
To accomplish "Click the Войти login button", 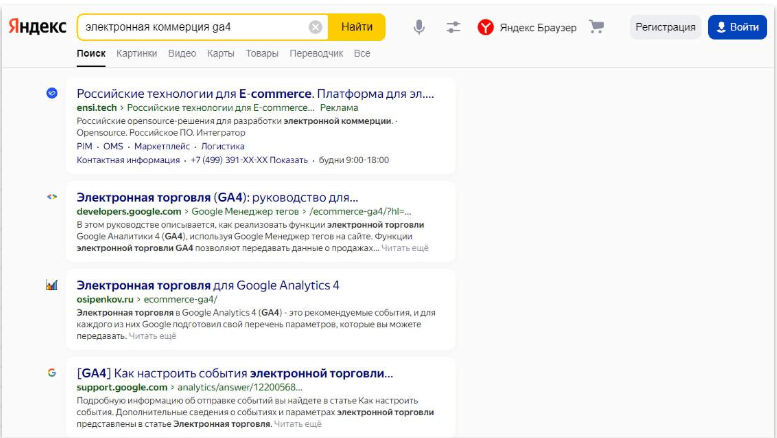I will coord(737,27).
